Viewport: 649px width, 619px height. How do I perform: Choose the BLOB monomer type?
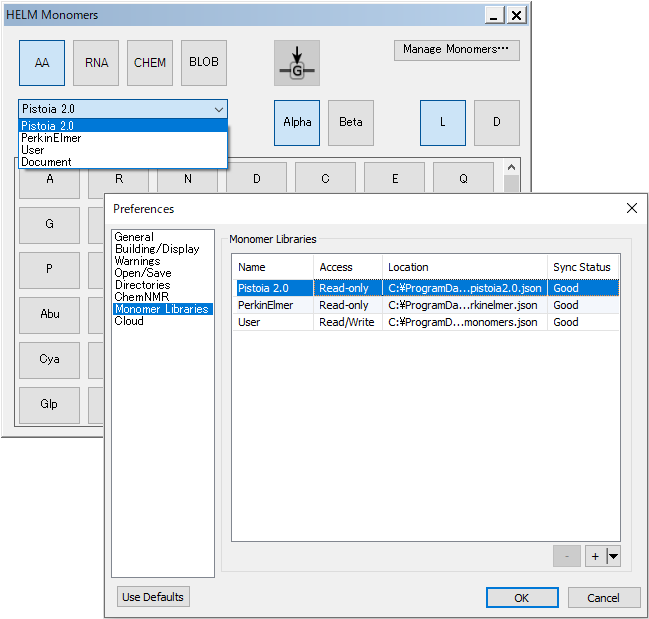[204, 63]
